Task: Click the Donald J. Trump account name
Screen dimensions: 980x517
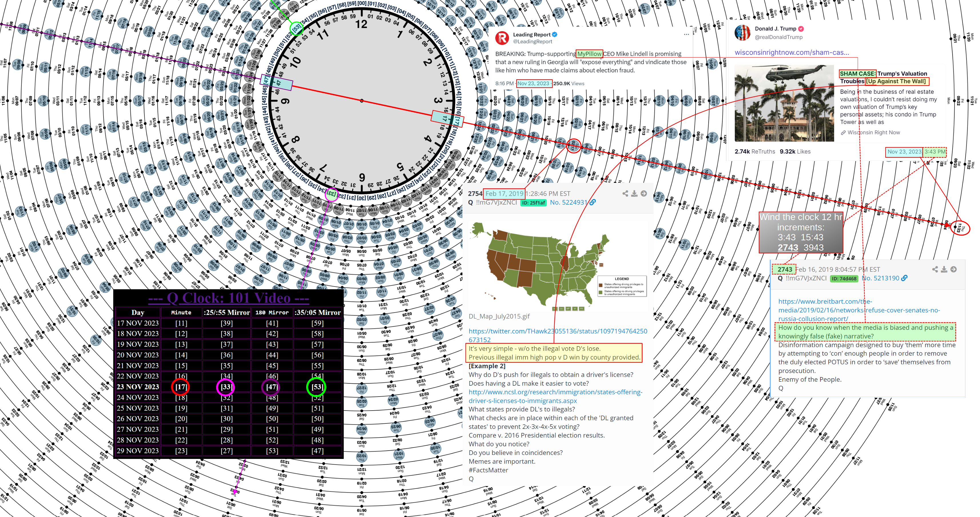Action: (775, 29)
